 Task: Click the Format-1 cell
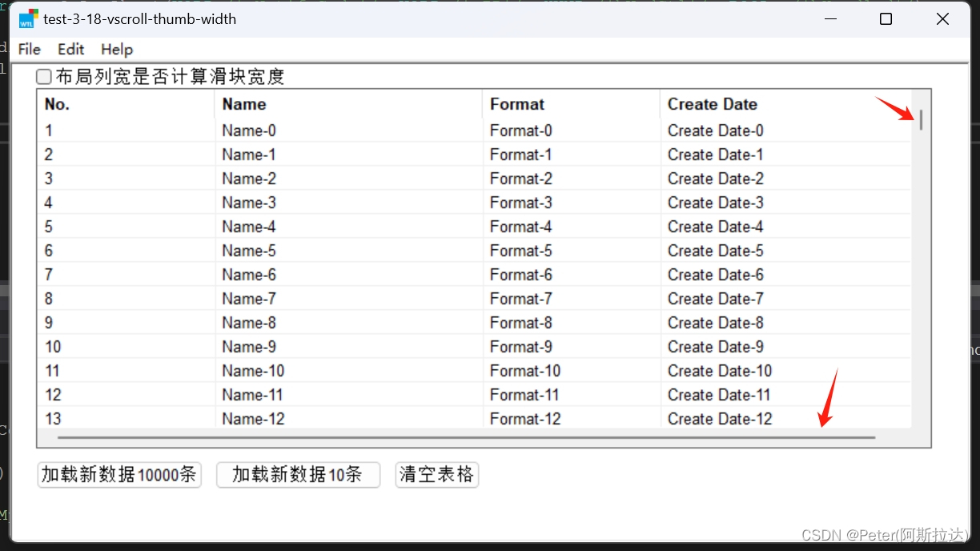click(572, 155)
